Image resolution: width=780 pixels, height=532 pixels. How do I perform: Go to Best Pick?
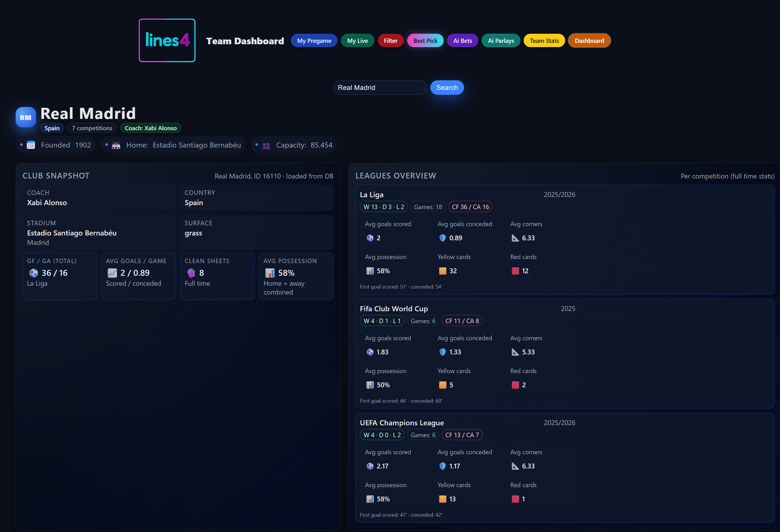pos(425,41)
